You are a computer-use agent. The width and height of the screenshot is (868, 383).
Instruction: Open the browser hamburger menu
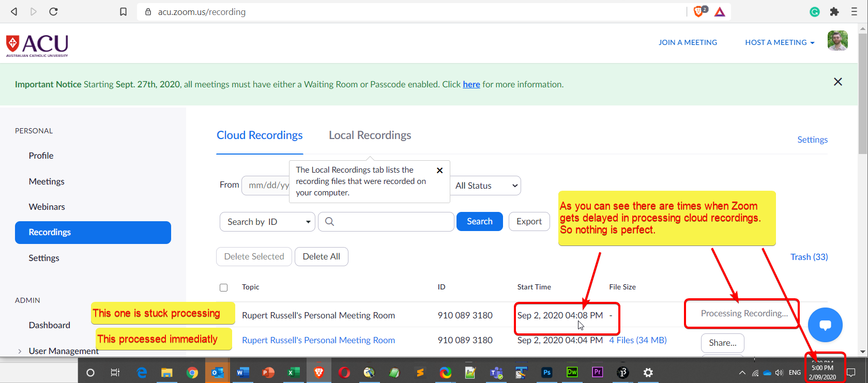854,11
